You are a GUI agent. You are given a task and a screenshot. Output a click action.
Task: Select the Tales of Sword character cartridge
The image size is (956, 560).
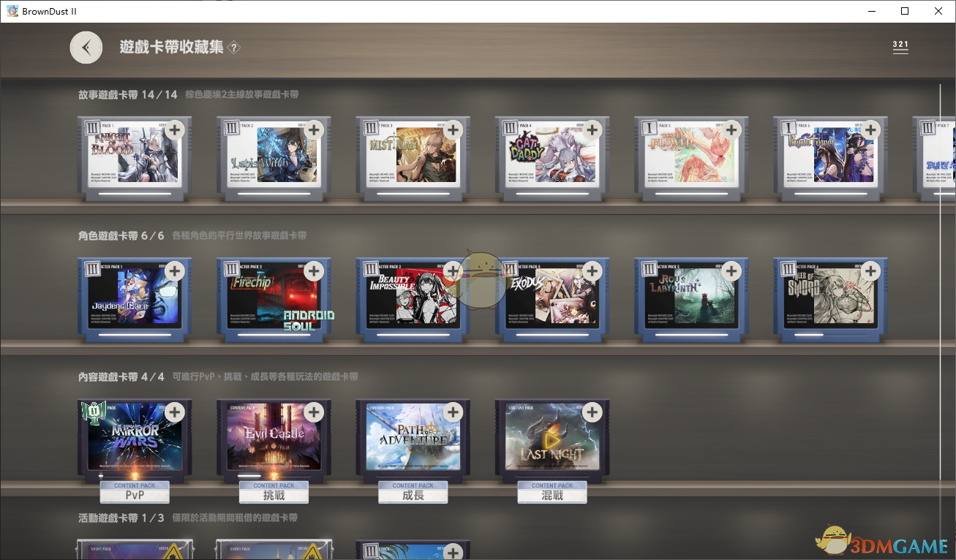pos(830,299)
